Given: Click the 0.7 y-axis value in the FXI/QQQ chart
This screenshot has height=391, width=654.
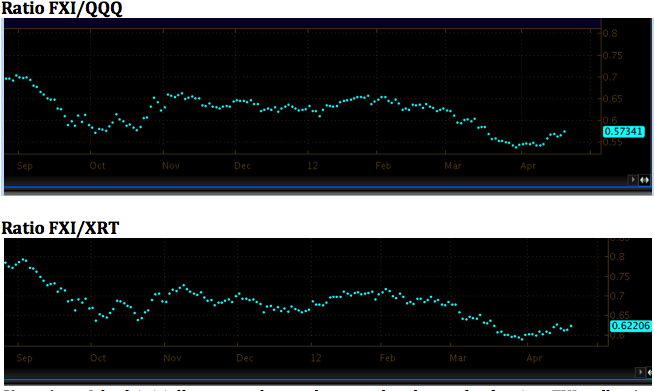Looking at the screenshot, I should (x=610, y=77).
